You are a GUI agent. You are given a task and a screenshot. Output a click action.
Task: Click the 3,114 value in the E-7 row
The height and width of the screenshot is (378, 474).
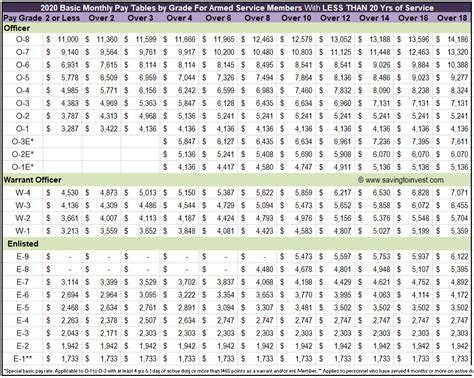[x=70, y=282]
